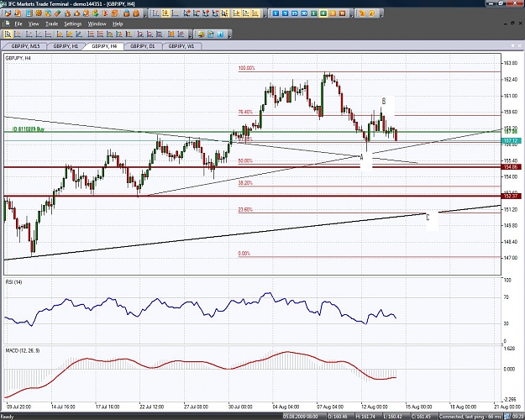The width and height of the screenshot is (525, 420).
Task: Click the Connected last ping status entry
Action: click(470, 417)
